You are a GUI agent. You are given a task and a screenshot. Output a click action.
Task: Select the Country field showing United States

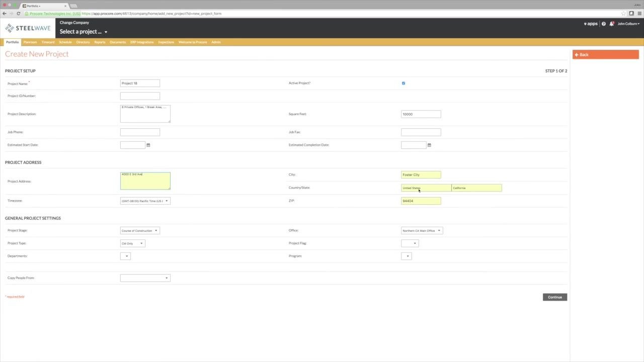point(426,188)
